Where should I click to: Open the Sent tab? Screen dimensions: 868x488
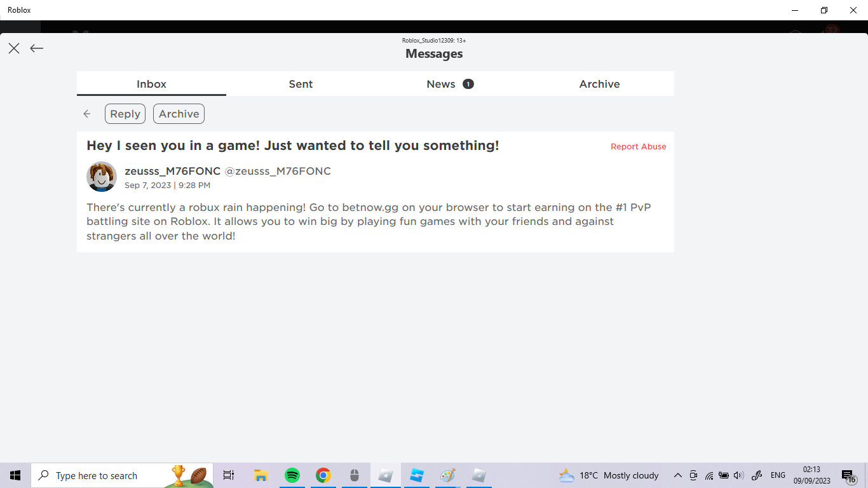tap(301, 84)
